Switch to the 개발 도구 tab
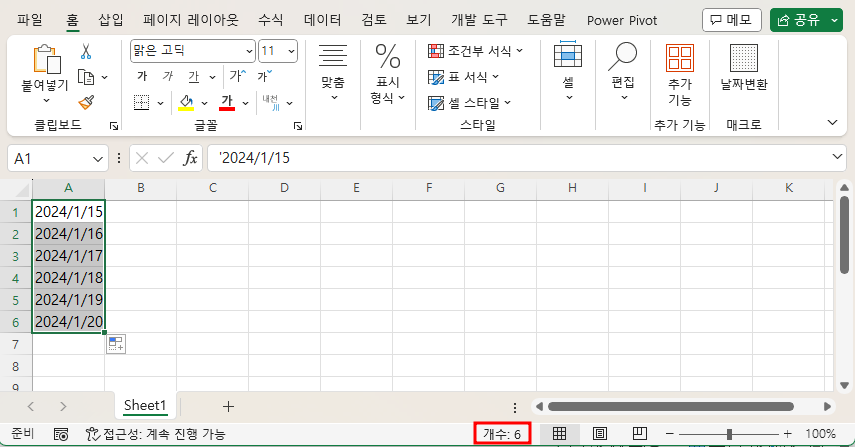Image resolution: width=855 pixels, height=447 pixels. pos(479,20)
